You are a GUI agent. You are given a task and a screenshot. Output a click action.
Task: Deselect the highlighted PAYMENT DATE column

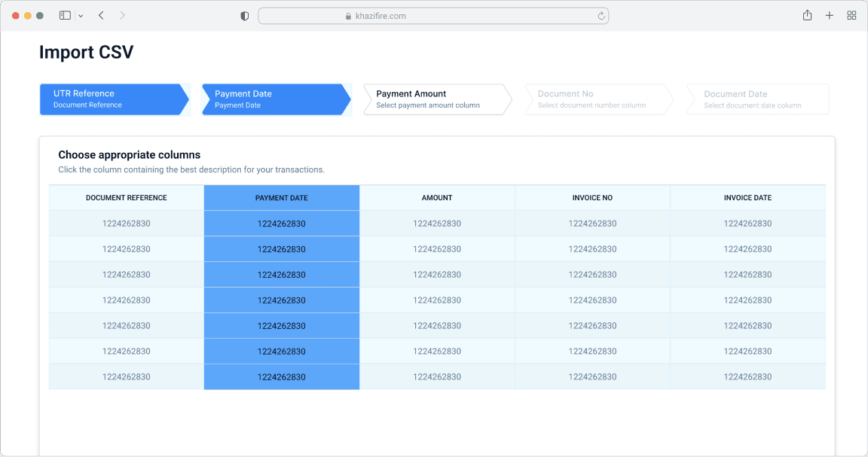282,197
